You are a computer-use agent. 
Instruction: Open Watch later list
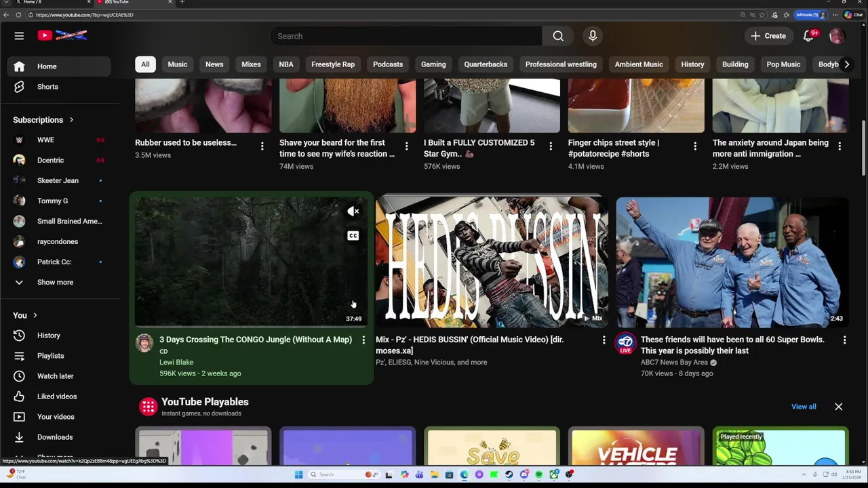pyautogui.click(x=59, y=376)
